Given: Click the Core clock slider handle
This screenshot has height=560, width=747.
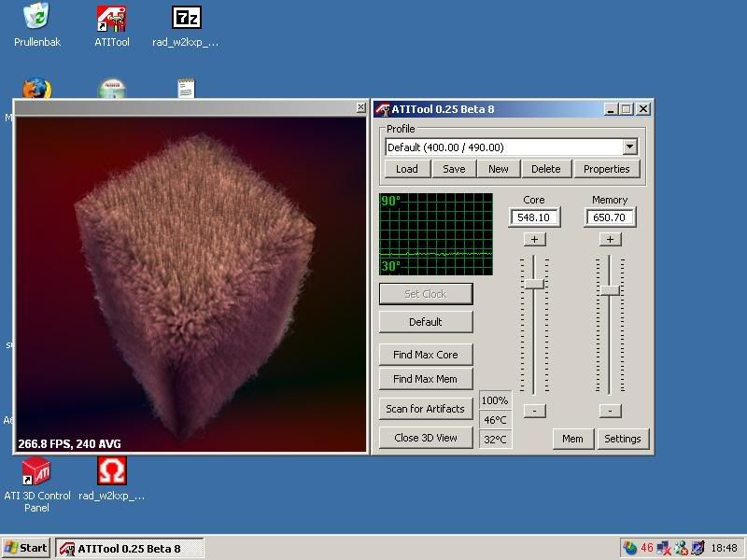Looking at the screenshot, I should pos(534,284).
